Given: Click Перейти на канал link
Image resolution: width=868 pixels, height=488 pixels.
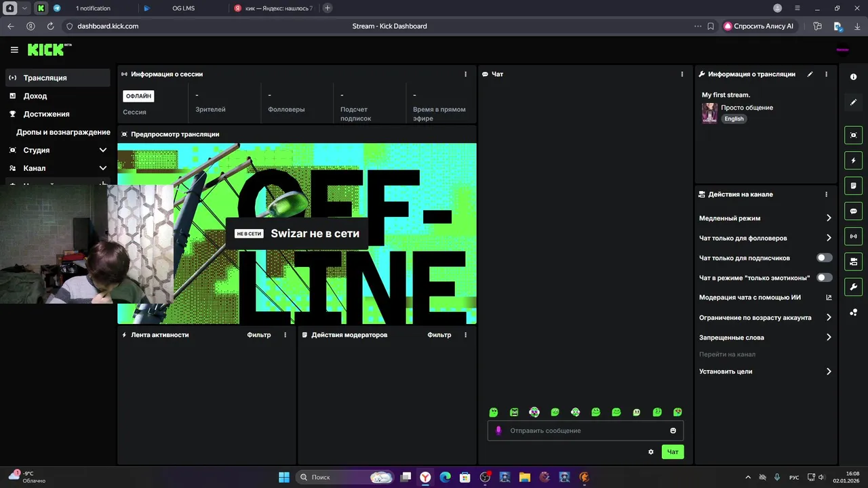Looking at the screenshot, I should tap(727, 354).
